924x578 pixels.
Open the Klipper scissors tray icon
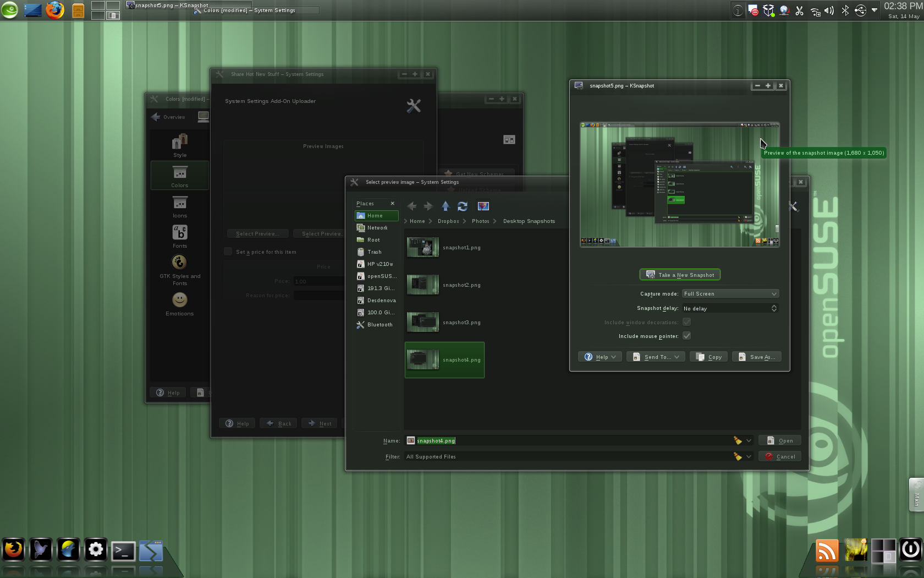pyautogui.click(x=800, y=10)
